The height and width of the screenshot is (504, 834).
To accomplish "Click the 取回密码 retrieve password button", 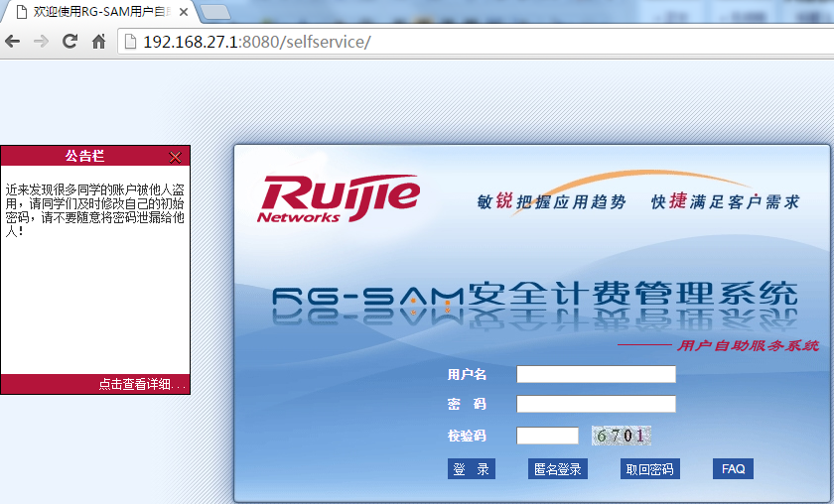I will 649,469.
